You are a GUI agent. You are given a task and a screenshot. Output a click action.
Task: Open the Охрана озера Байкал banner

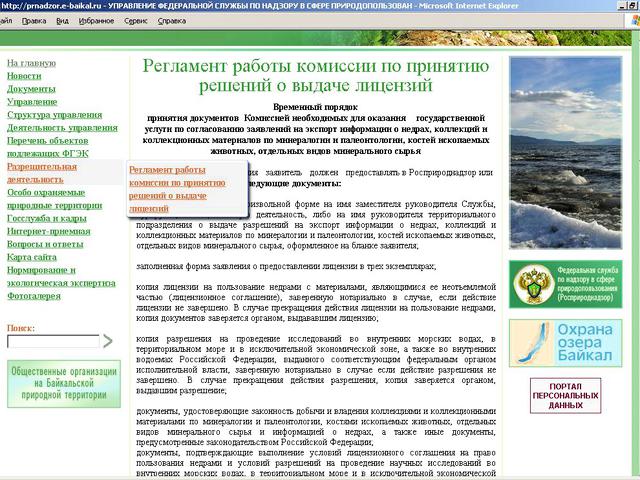coord(565,343)
